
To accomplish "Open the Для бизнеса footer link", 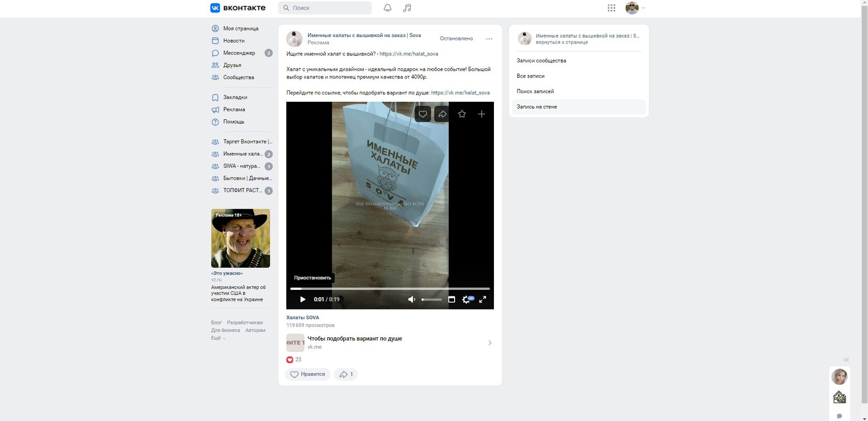I will 225,330.
